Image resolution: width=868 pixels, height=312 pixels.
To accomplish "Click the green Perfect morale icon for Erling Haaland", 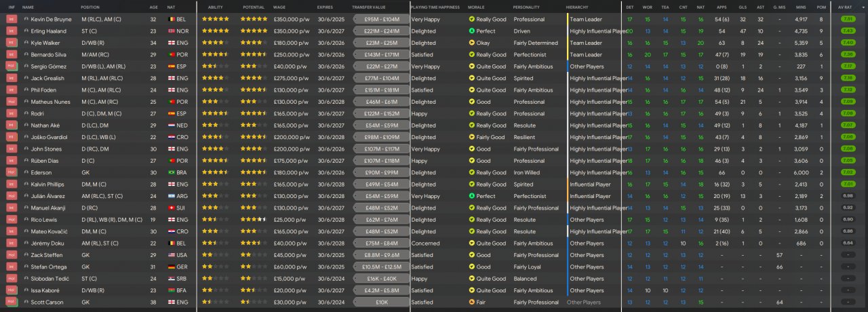I will 472,31.
